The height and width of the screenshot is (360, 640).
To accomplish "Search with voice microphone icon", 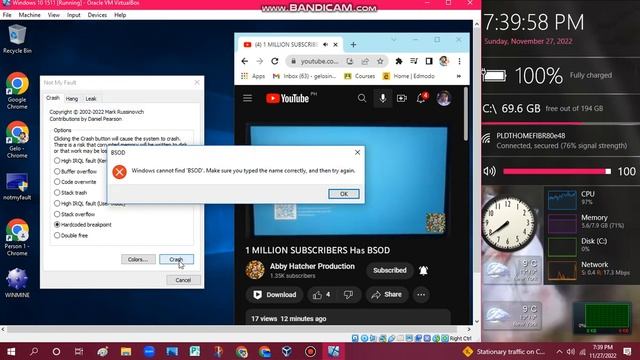I will coord(382,98).
